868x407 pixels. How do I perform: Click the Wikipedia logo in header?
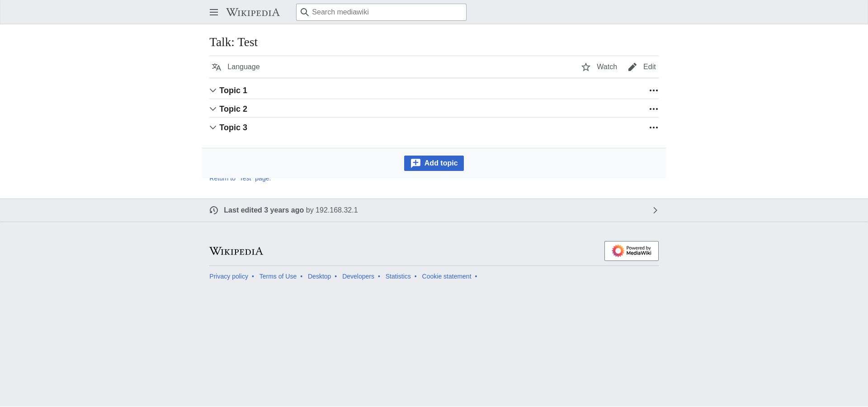(x=253, y=12)
